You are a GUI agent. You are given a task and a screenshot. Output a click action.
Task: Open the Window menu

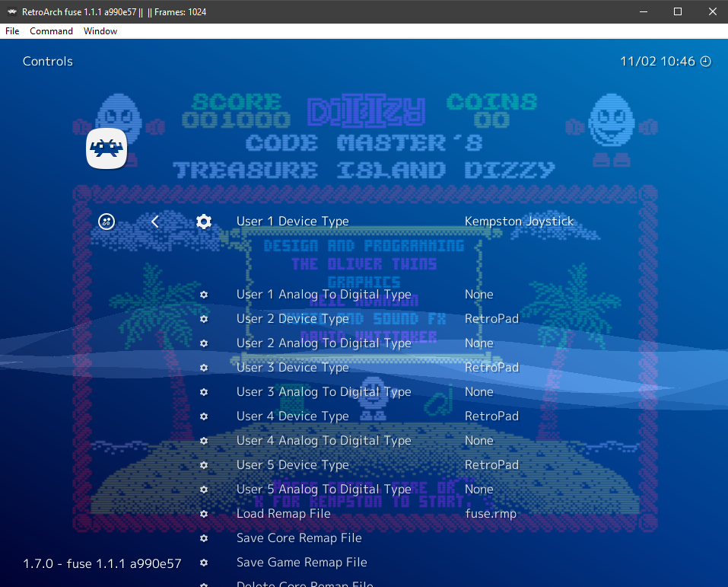[x=100, y=31]
